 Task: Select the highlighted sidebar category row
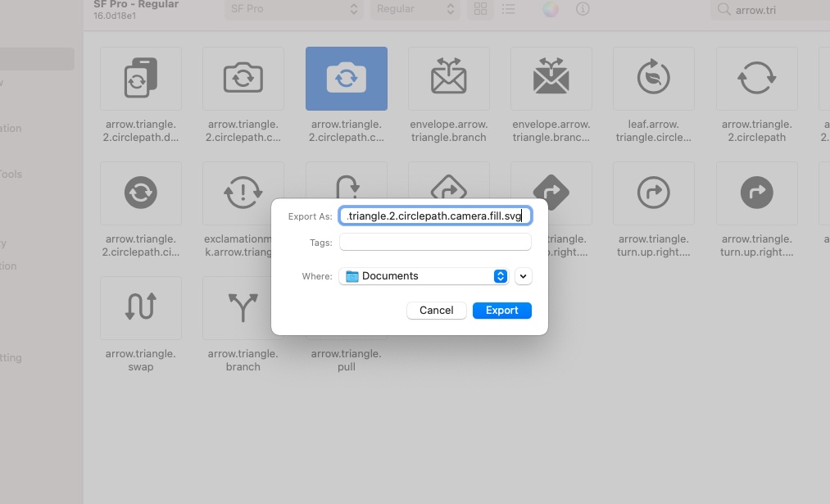pos(37,59)
